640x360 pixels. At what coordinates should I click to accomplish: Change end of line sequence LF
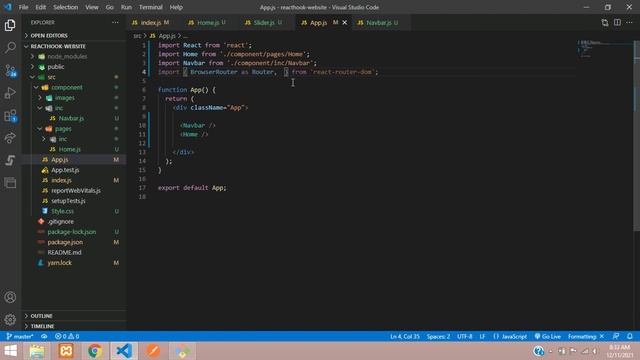(482, 336)
